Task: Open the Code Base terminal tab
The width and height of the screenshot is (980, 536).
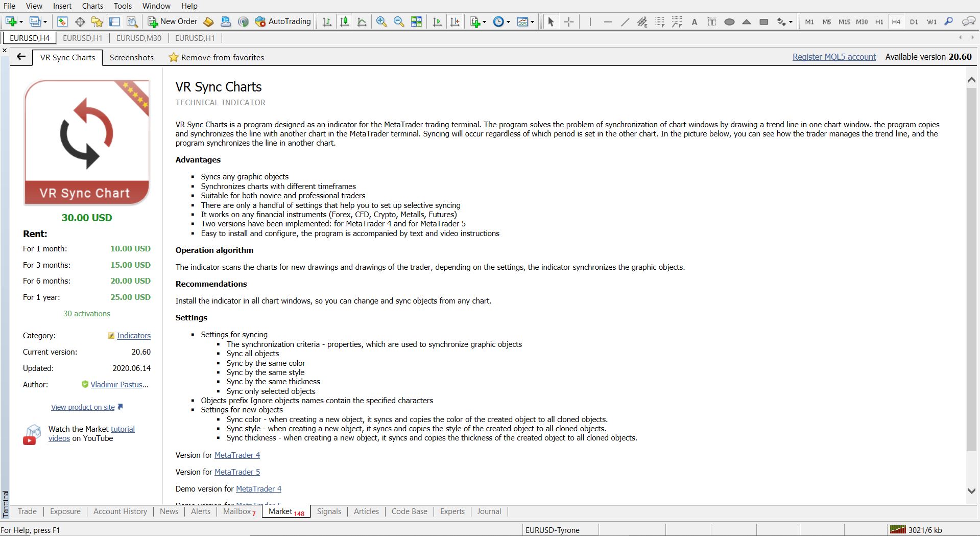Action: pyautogui.click(x=410, y=511)
